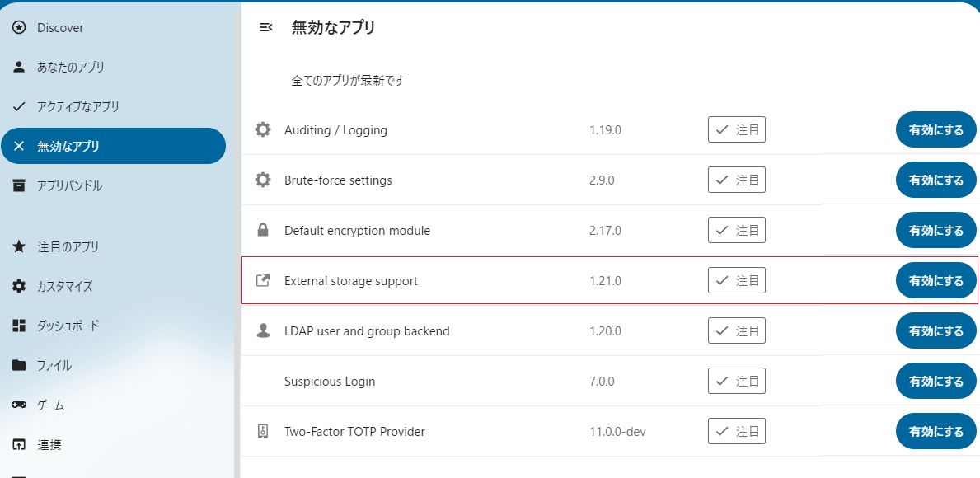Click the ファイル folder icon
980x478 pixels.
[x=17, y=365]
